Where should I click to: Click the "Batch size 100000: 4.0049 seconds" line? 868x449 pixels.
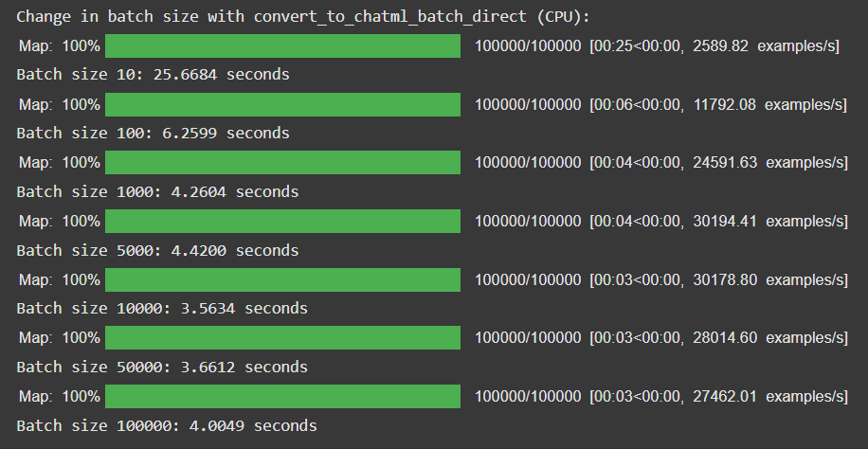click(167, 425)
